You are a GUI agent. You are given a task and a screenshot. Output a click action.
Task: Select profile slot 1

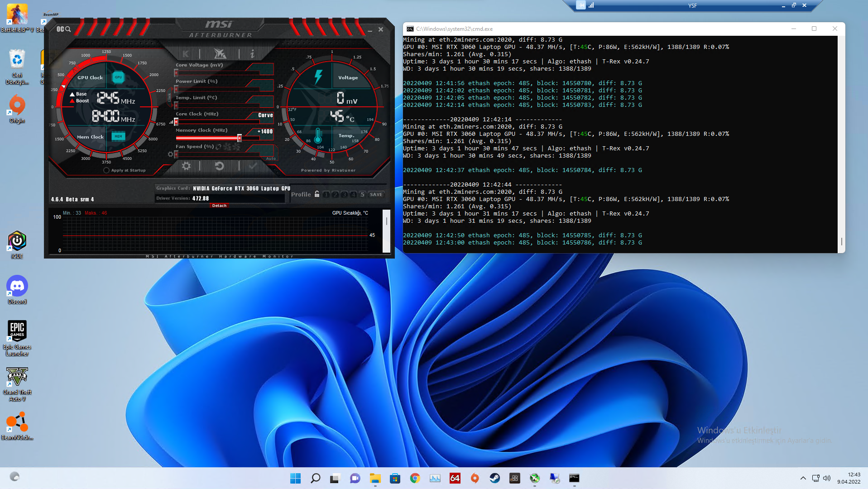326,195
